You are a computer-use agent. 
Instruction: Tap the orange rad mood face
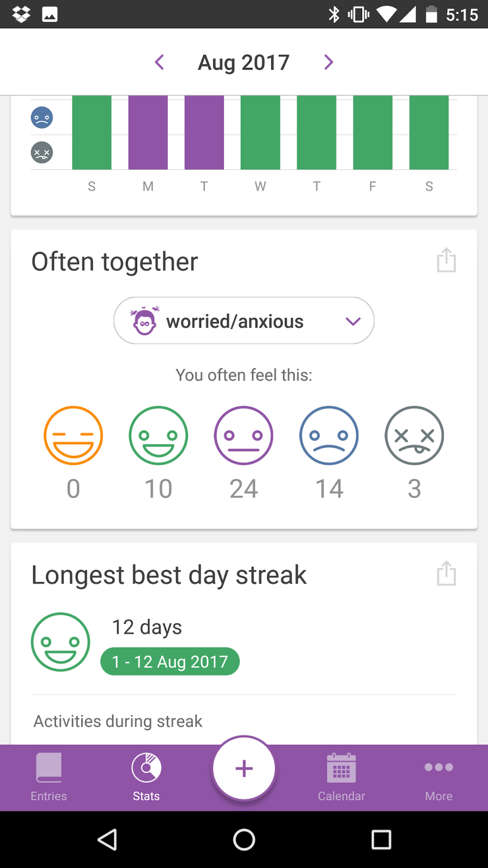(73, 436)
